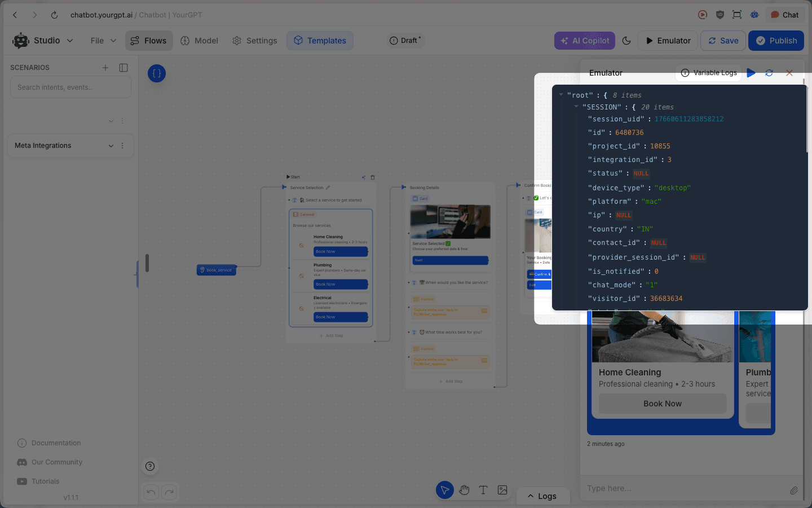The image size is (812, 508).
Task: Open the File menu dropdown
Action: (102, 40)
